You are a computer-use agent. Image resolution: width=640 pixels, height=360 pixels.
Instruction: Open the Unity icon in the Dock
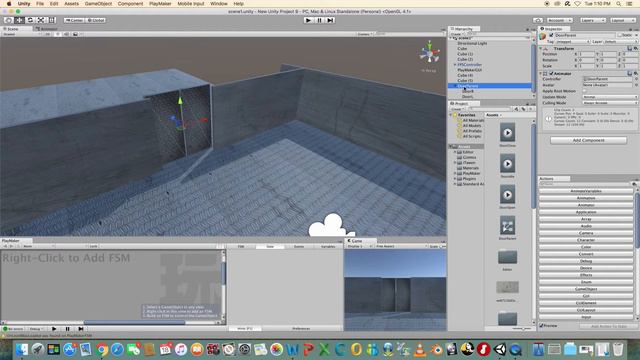pos(499,349)
